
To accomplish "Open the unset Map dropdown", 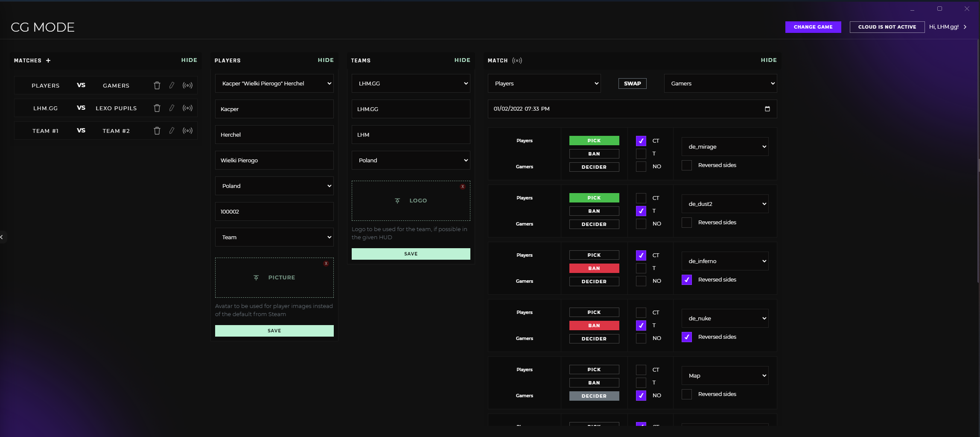I will coord(725,375).
